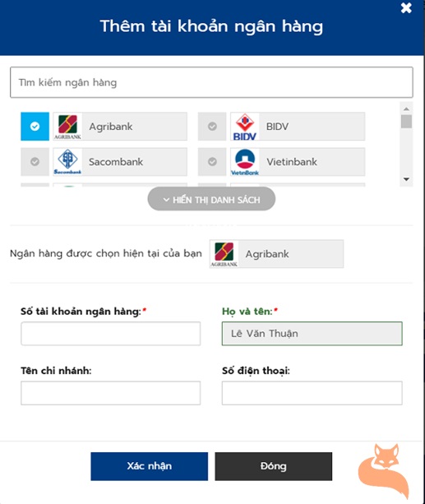Focus the Tìm kiếm ngân hàng search box
Viewport: 425px width, 504px height.
click(211, 82)
